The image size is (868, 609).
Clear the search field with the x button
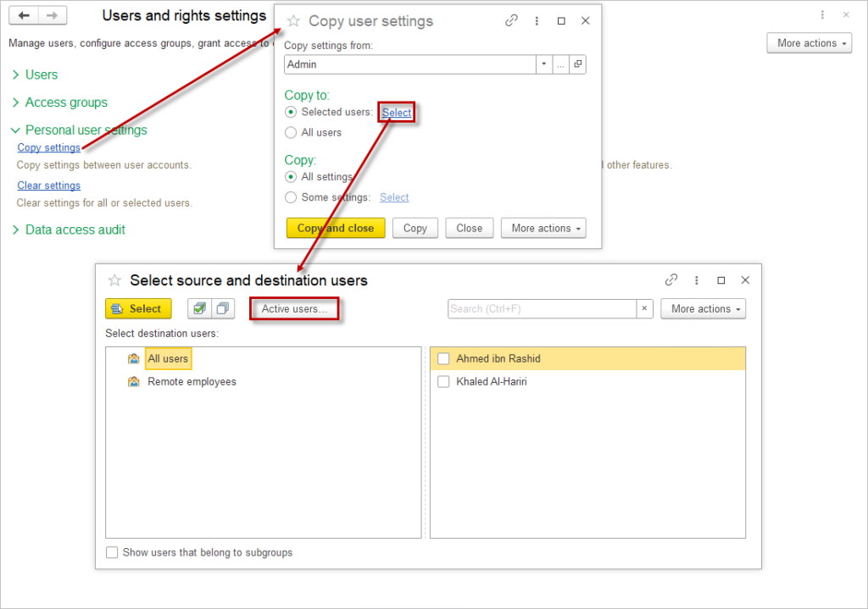(x=644, y=308)
